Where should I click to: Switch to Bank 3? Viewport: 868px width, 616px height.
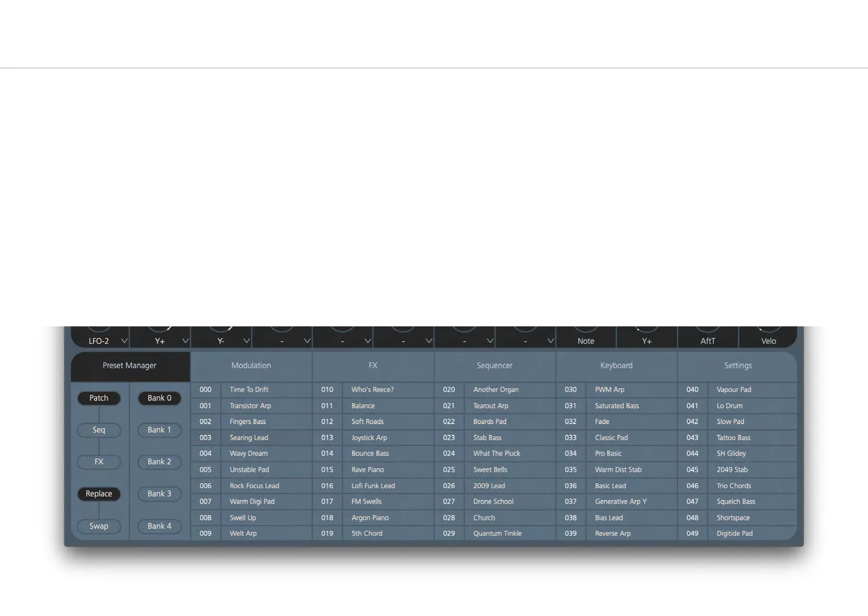click(x=159, y=494)
